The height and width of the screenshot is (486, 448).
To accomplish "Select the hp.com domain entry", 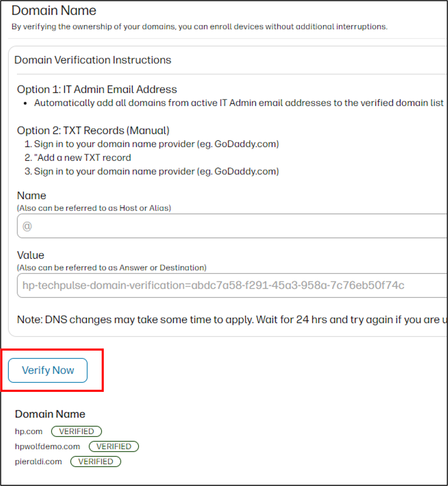I will click(x=29, y=431).
